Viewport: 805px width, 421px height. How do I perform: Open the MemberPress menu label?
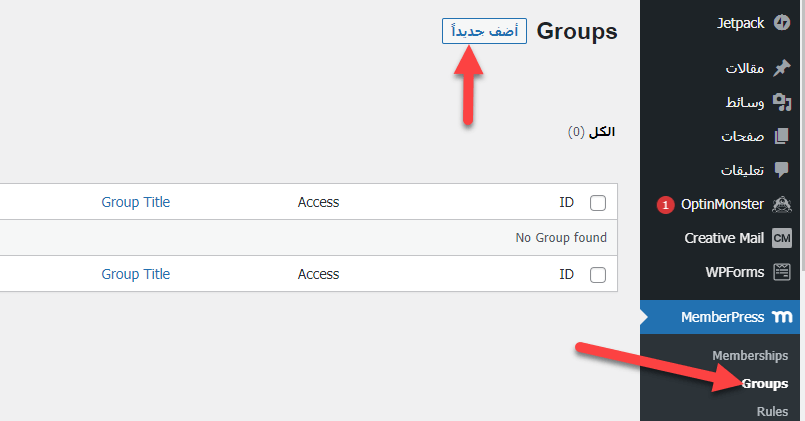722,317
